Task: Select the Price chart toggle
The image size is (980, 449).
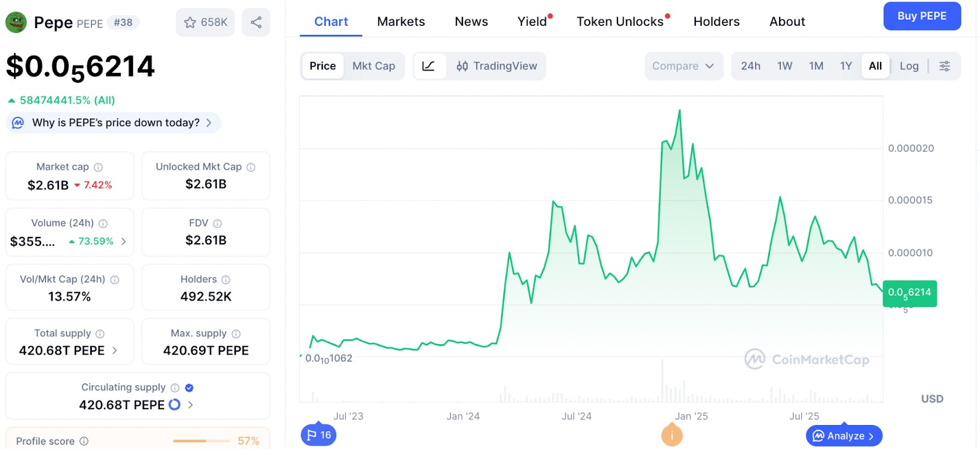Action: click(x=323, y=66)
